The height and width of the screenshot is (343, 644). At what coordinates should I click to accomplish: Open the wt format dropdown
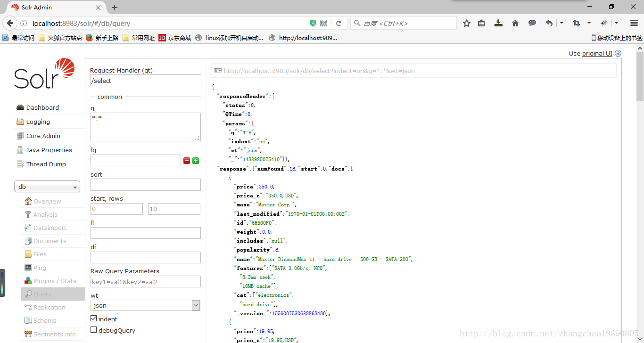tap(145, 305)
